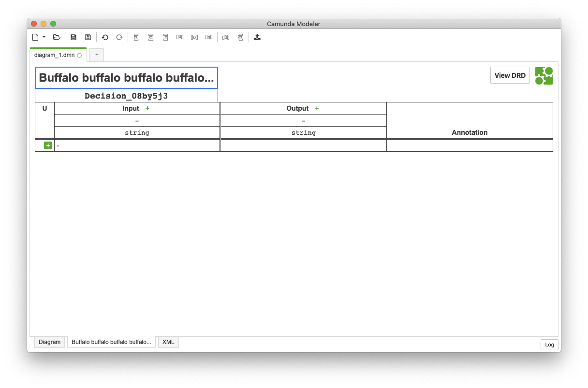
Task: Switch to the XML view tab
Action: (168, 342)
